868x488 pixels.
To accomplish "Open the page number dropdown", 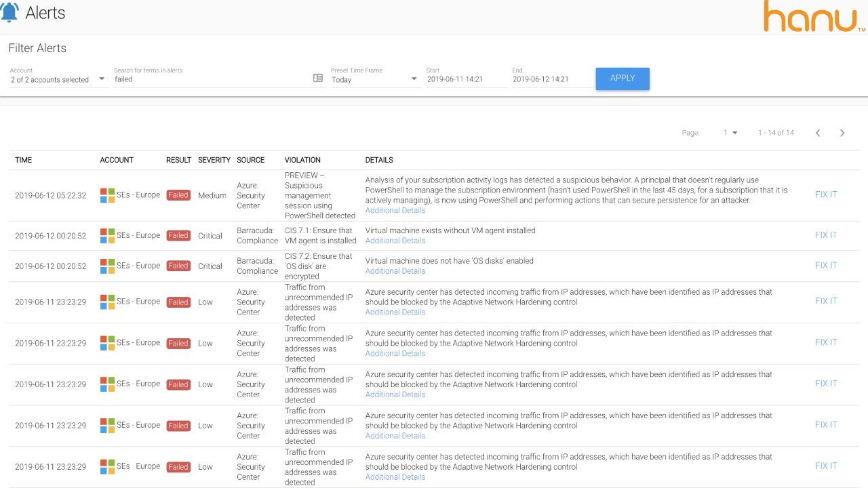I will pyautogui.click(x=730, y=133).
